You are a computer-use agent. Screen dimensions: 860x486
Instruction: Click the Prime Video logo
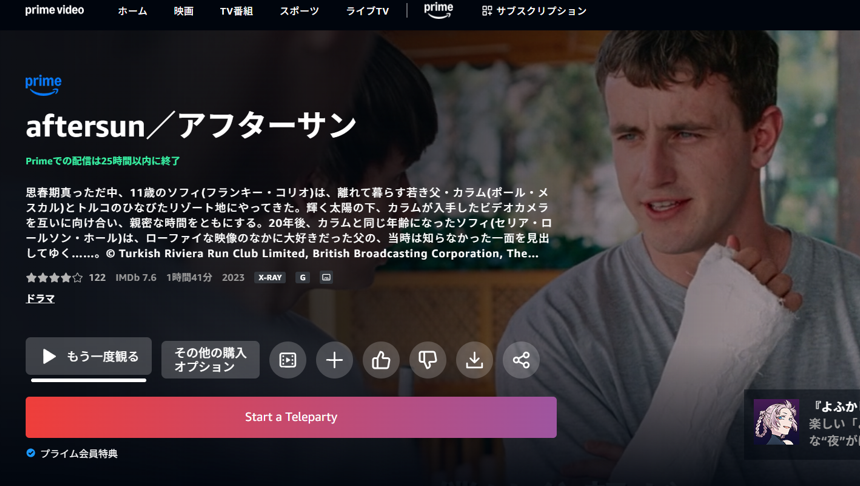54,10
